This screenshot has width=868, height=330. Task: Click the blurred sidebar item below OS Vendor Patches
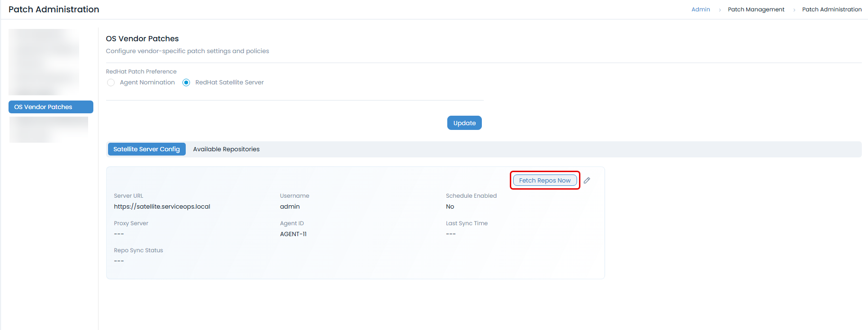[49, 129]
